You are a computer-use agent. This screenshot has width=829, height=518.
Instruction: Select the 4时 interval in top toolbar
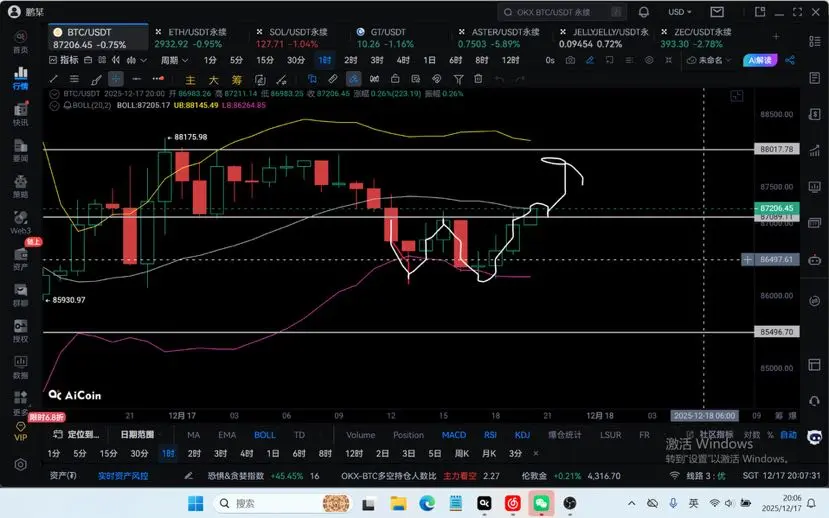click(x=403, y=60)
